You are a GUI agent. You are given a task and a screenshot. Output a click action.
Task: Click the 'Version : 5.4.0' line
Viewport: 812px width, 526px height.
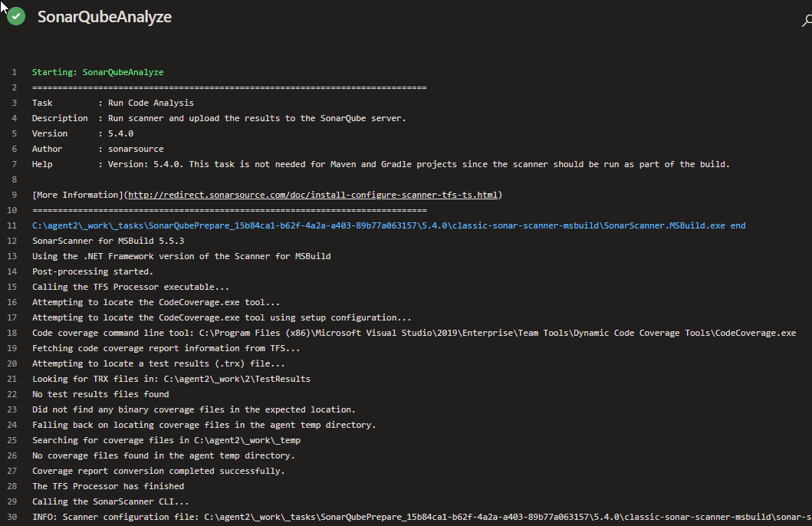83,133
